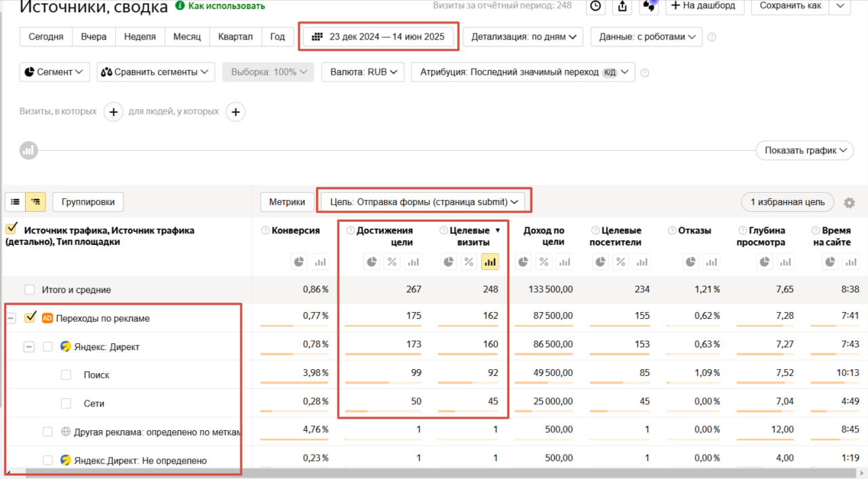Viewport: 868px width, 479px height.
Task: Select the Квартал period tab
Action: click(x=236, y=37)
